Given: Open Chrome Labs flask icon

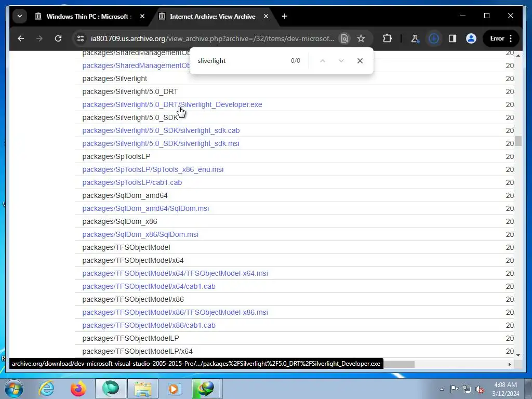Looking at the screenshot, I should pyautogui.click(x=415, y=38).
